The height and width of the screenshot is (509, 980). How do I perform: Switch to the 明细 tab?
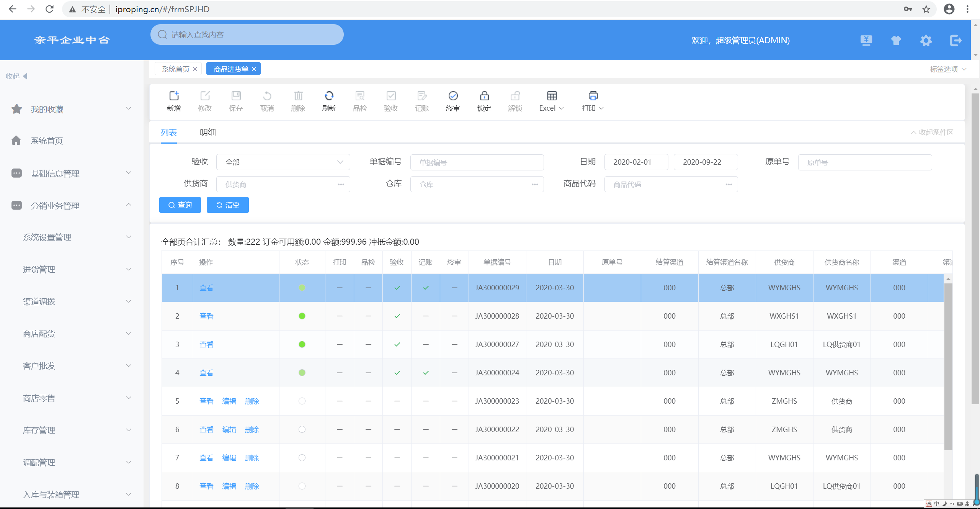pyautogui.click(x=208, y=133)
